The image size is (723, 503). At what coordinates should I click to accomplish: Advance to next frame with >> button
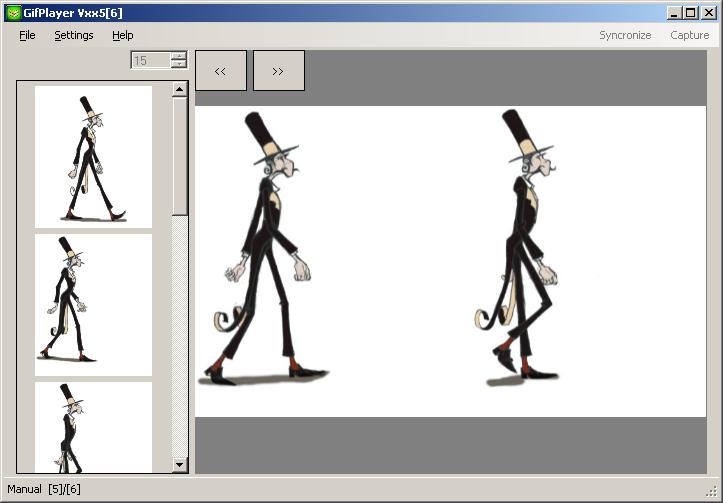click(279, 71)
